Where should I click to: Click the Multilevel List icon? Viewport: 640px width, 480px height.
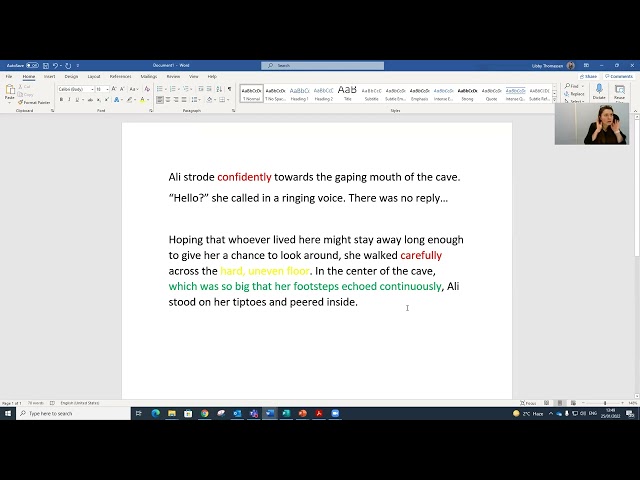click(186, 89)
